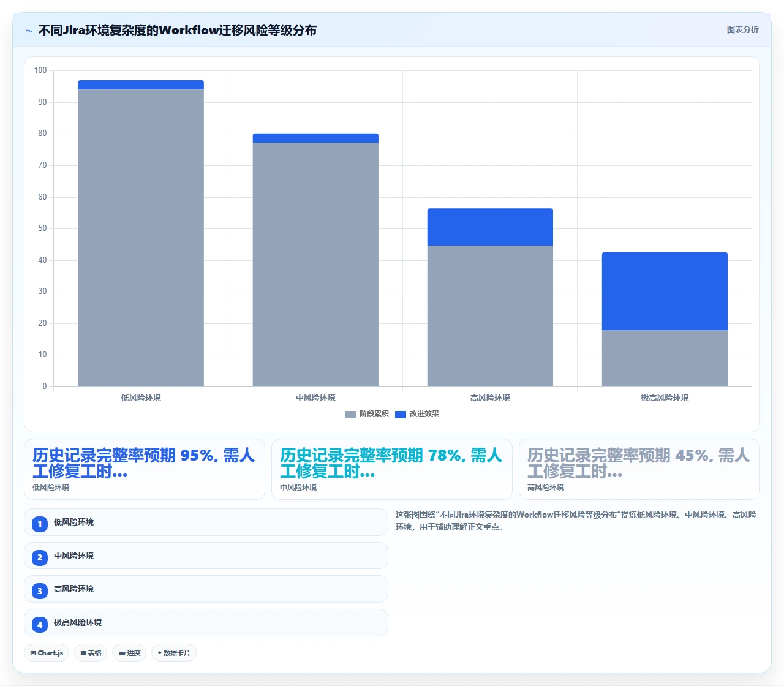Click the 中风险环境 caption under the 78% card

tap(298, 488)
